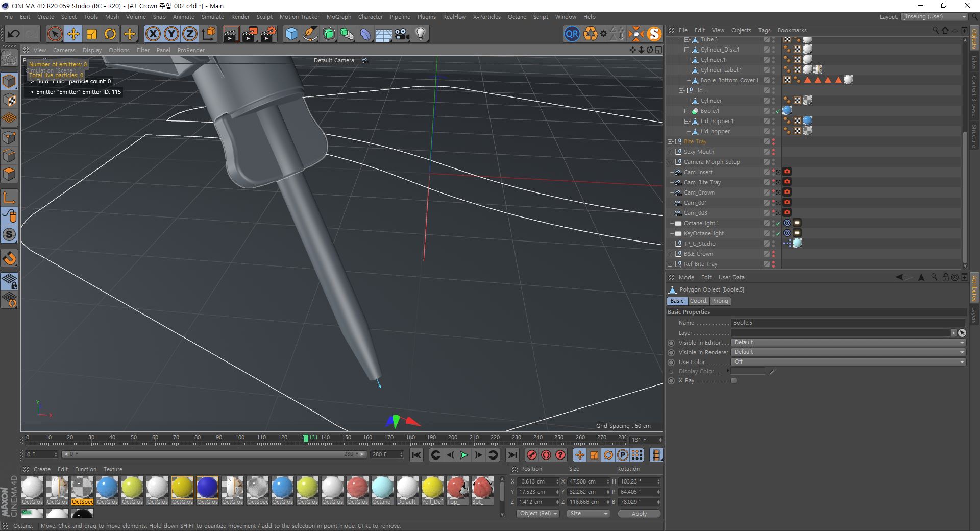Screen dimensions: 980x531
Task: Expand the Sexy Mouth object
Action: point(670,152)
